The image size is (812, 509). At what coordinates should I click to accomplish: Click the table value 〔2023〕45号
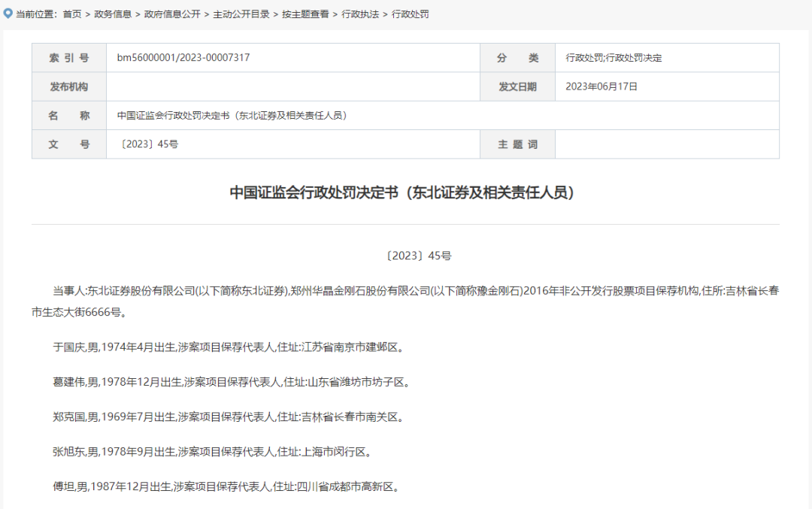tap(147, 144)
